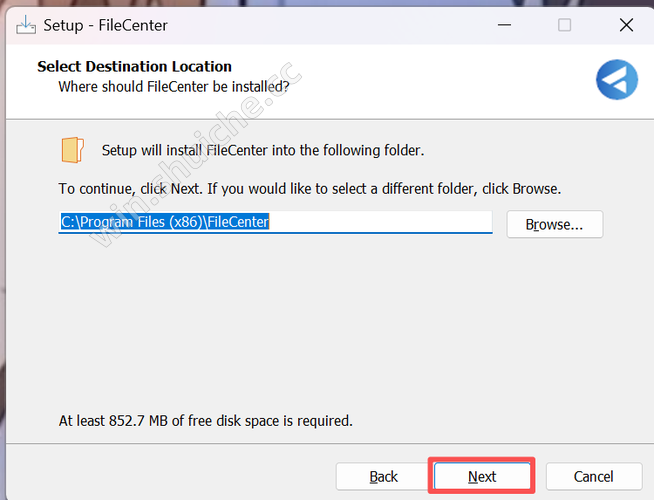
Task: Click the free disk space requirement text
Action: (x=205, y=421)
